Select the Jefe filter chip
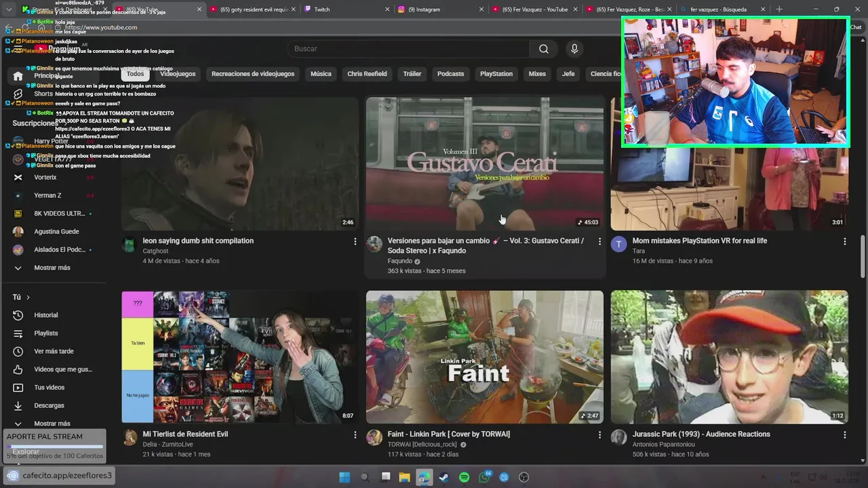The image size is (868, 488). pos(568,74)
